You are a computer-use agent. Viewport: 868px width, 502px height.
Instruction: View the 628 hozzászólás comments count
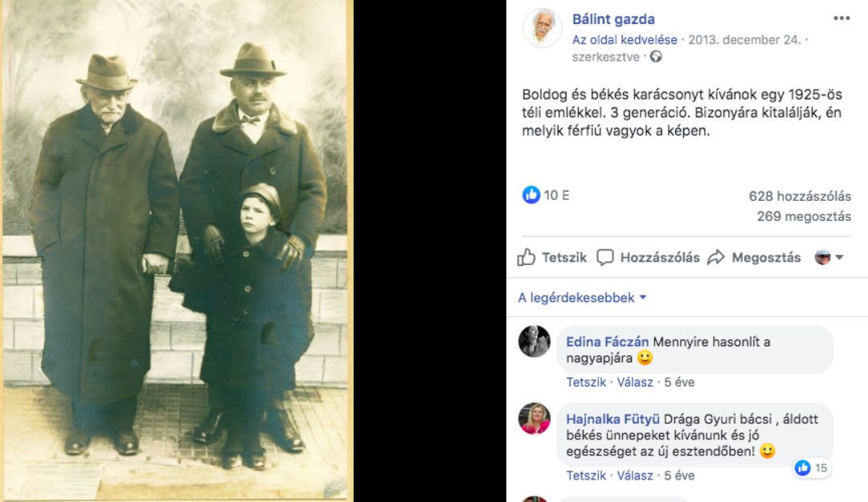800,196
